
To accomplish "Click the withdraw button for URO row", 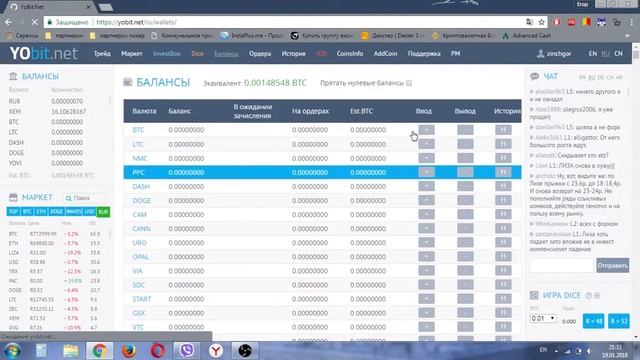I will 465,242.
